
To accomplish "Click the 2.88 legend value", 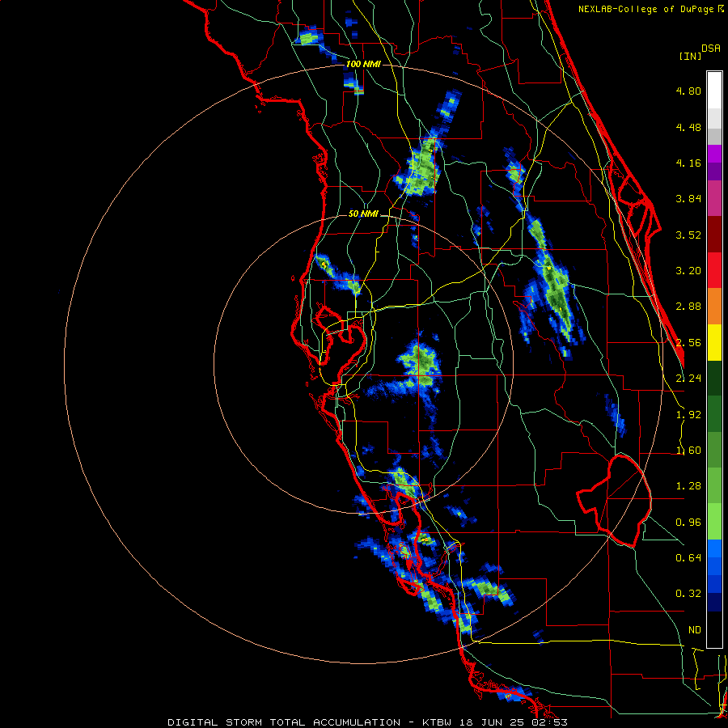I will click(x=688, y=307).
